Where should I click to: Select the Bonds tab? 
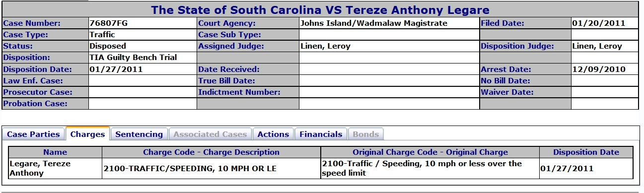coord(366,134)
